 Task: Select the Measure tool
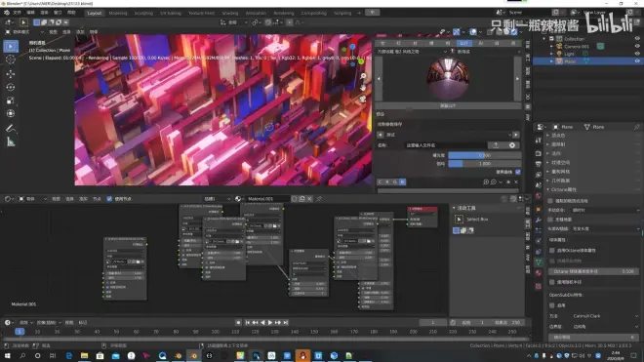click(x=11, y=142)
